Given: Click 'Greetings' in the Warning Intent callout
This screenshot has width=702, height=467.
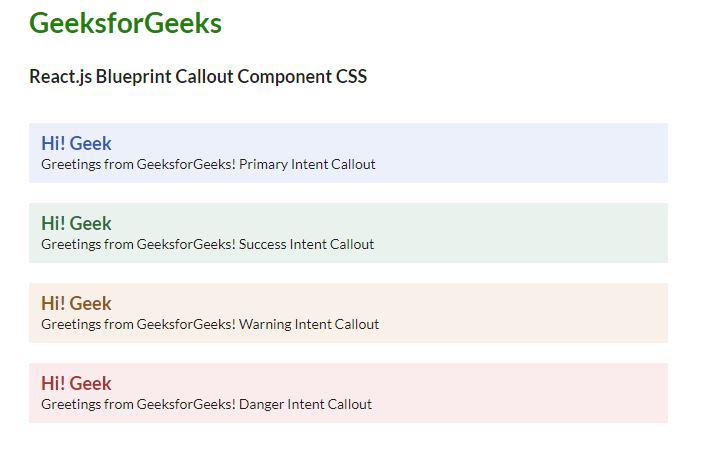Looking at the screenshot, I should click(x=70, y=324).
